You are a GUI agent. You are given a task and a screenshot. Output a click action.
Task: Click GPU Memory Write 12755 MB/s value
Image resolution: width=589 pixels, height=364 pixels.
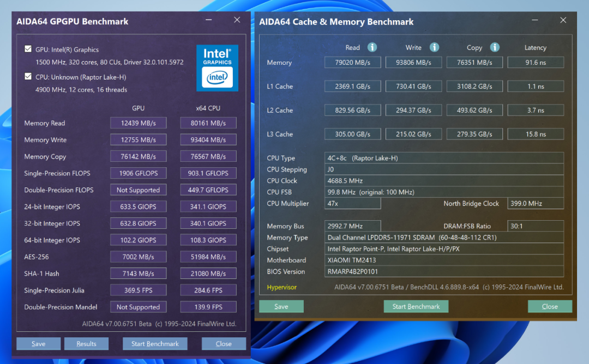[x=138, y=139]
